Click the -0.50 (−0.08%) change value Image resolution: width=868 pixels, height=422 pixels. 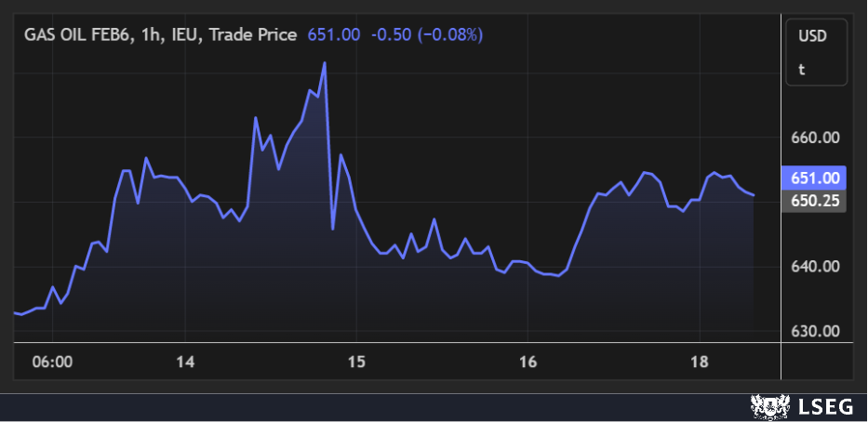coord(427,35)
